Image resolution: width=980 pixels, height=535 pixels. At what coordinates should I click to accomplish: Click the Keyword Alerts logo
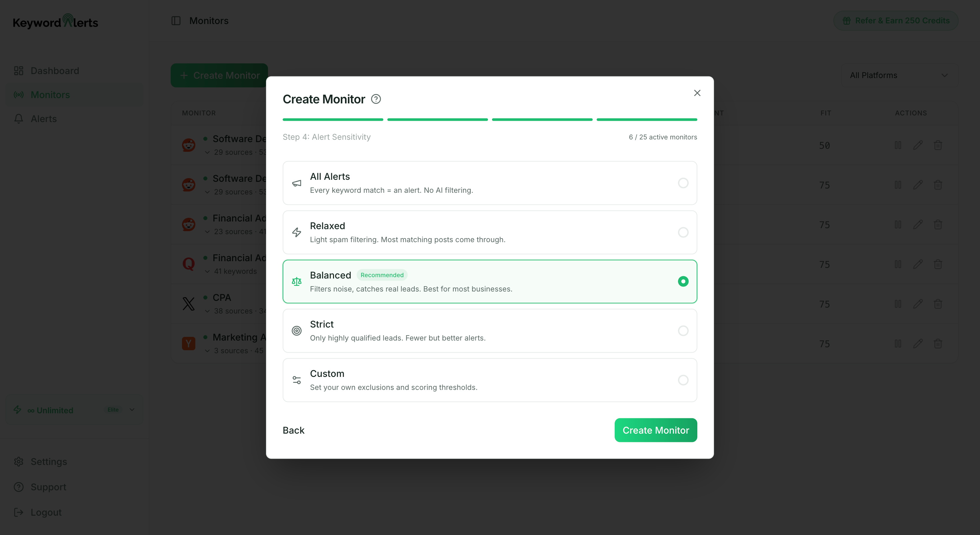(56, 22)
